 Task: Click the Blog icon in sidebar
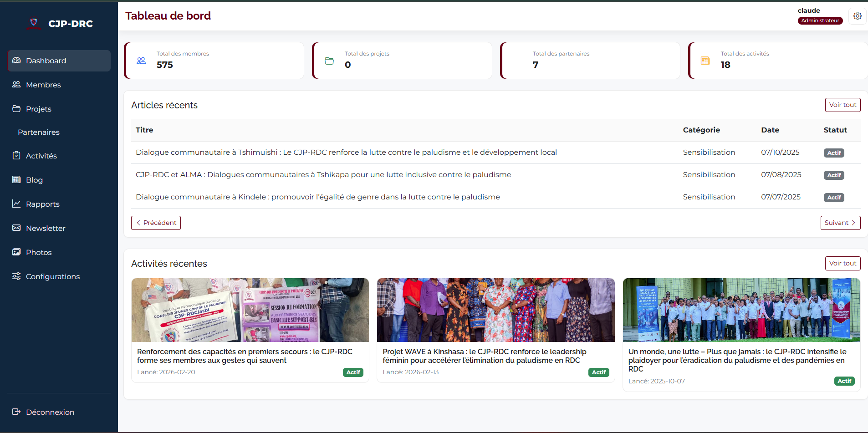(x=16, y=180)
